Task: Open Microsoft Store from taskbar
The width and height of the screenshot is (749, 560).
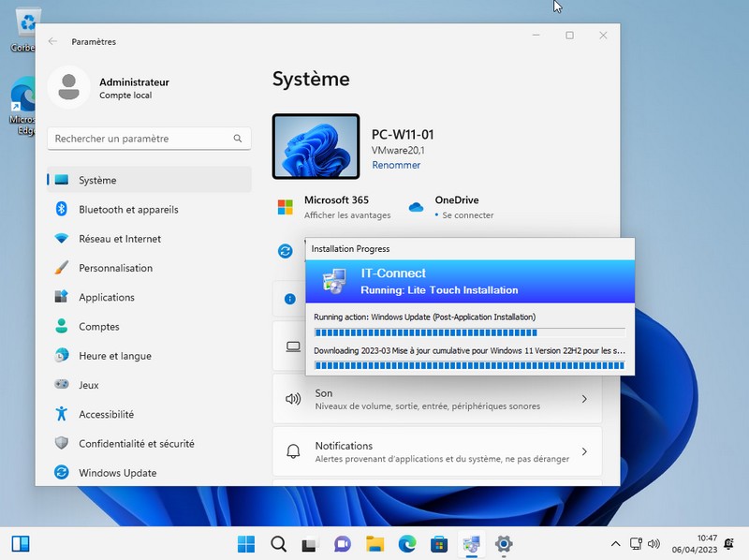Action: [439, 544]
